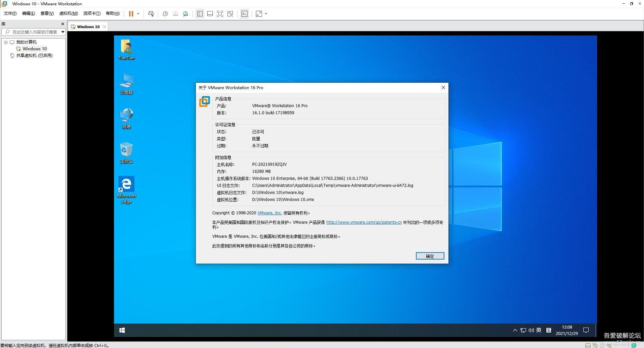Screen dimensions: 644x348
Task: Click D:\Windows 10\Windows 10.vmx path
Action: point(283,200)
